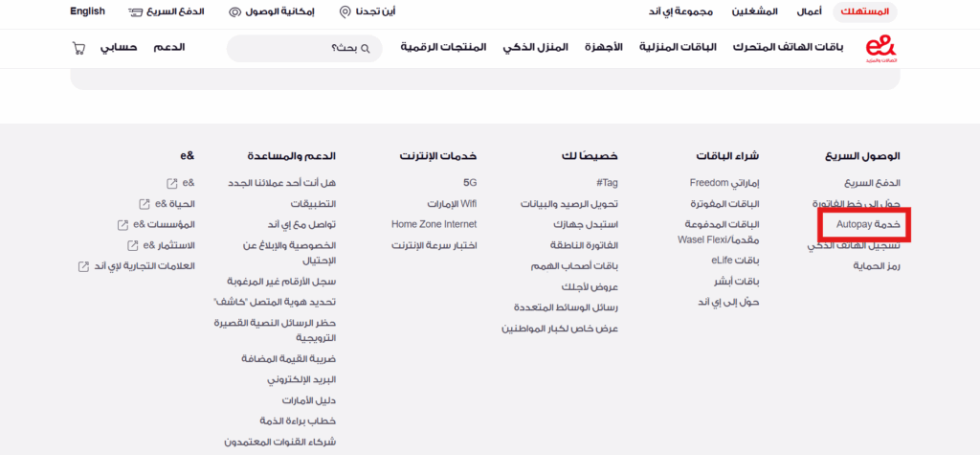
Task: Open الخصوصية والإبلاغ عن الإحتيال link
Action: 289,252
